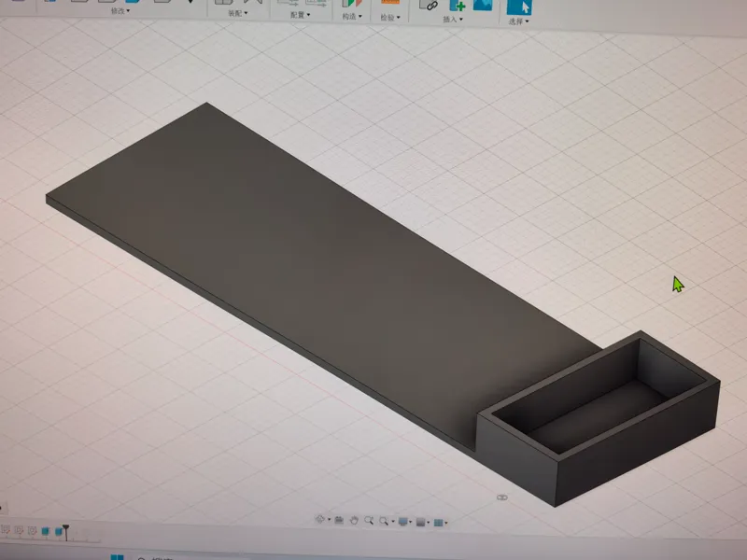This screenshot has height=560, width=747.
Task: Click the Zoom Window/Fit icon
Action: coord(384,522)
